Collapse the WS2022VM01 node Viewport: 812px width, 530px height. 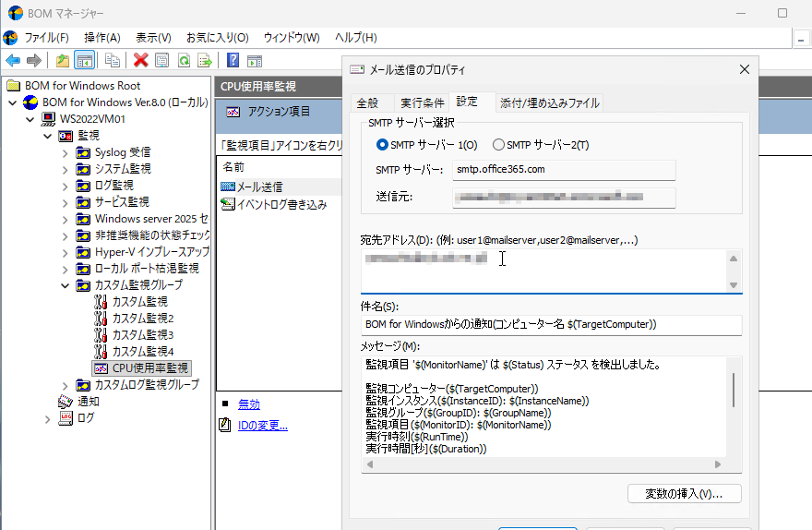[x=30, y=119]
